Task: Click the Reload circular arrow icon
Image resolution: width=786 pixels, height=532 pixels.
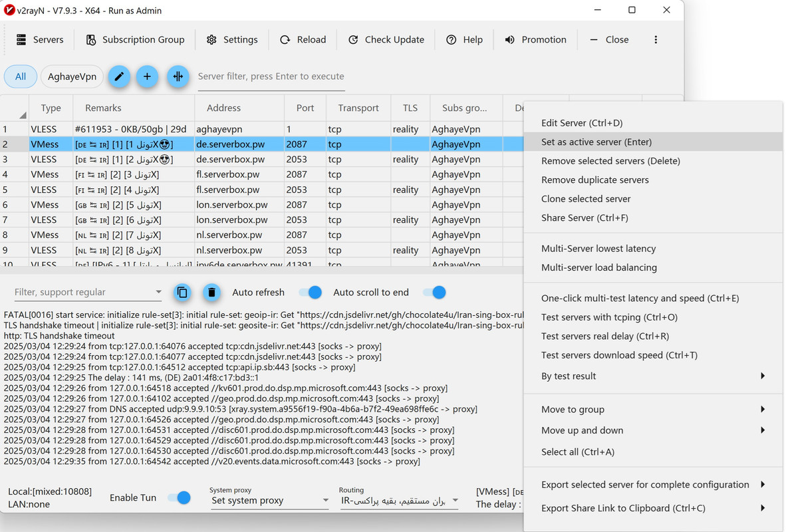Action: coord(285,40)
